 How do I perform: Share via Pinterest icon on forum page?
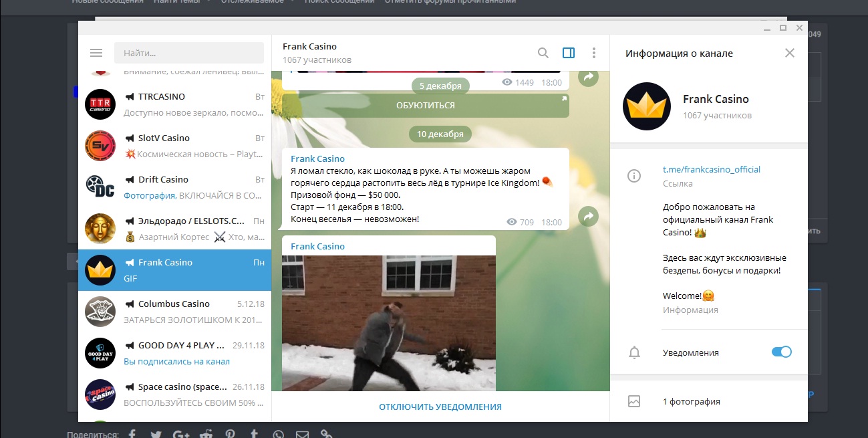(230, 434)
